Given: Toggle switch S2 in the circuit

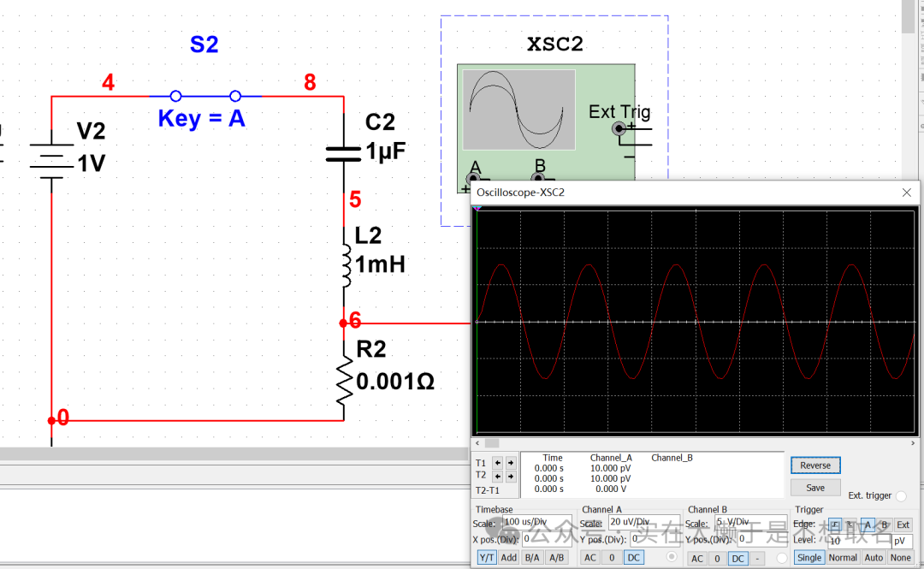Looking at the screenshot, I should click(x=205, y=96).
